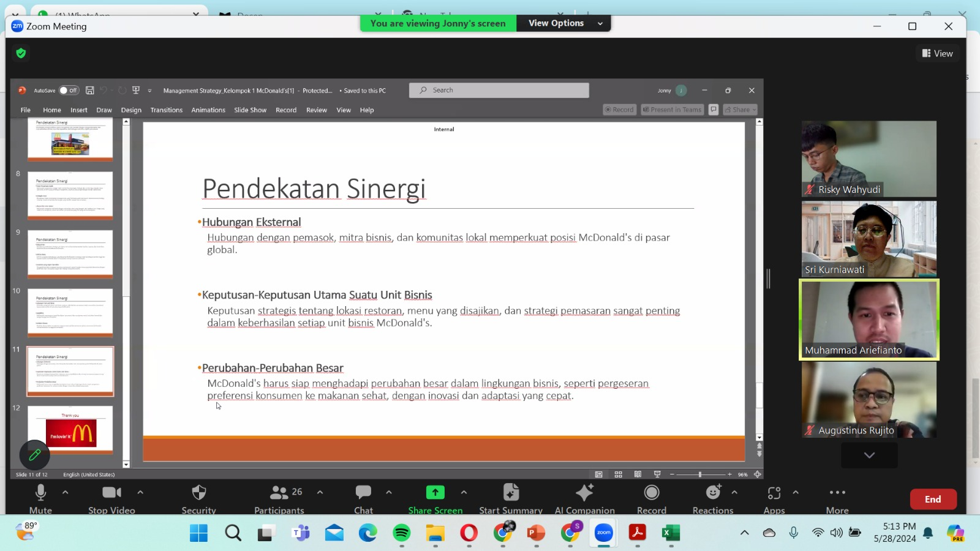This screenshot has width=980, height=551.
Task: Click the Record button in PowerPoint ribbon
Action: tap(620, 110)
